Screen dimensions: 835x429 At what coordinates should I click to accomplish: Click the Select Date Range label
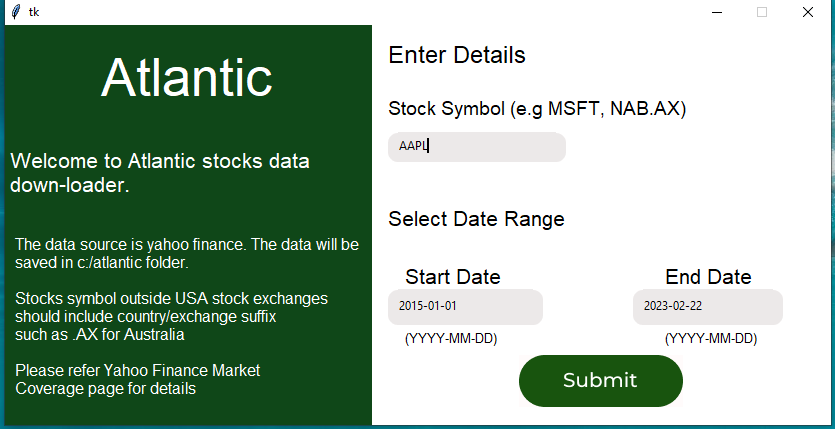[476, 219]
